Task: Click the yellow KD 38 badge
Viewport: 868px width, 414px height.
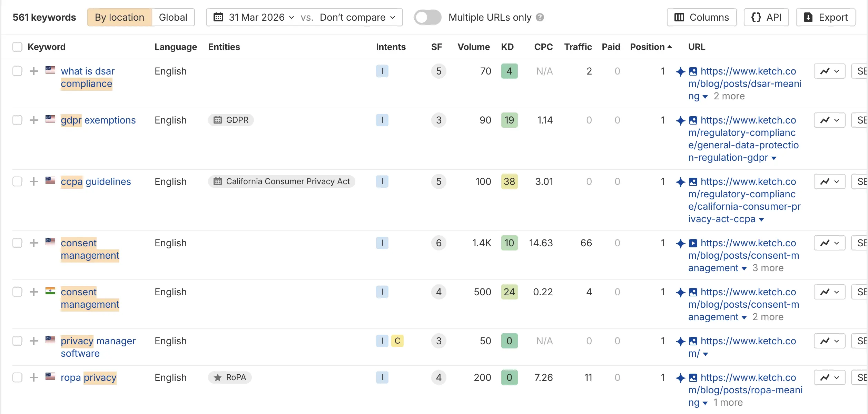Action: click(x=509, y=181)
